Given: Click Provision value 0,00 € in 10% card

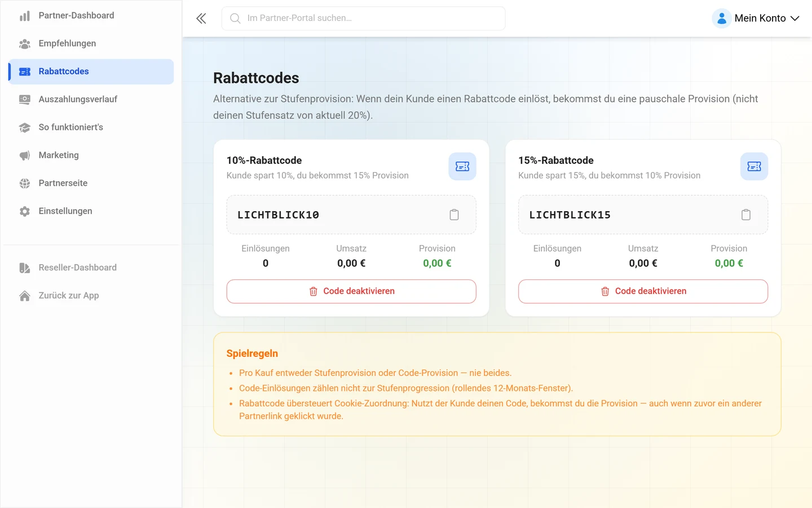Looking at the screenshot, I should click(x=437, y=264).
